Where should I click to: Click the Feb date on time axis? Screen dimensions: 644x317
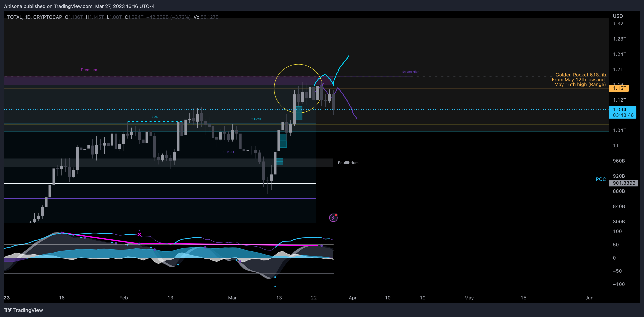124,298
